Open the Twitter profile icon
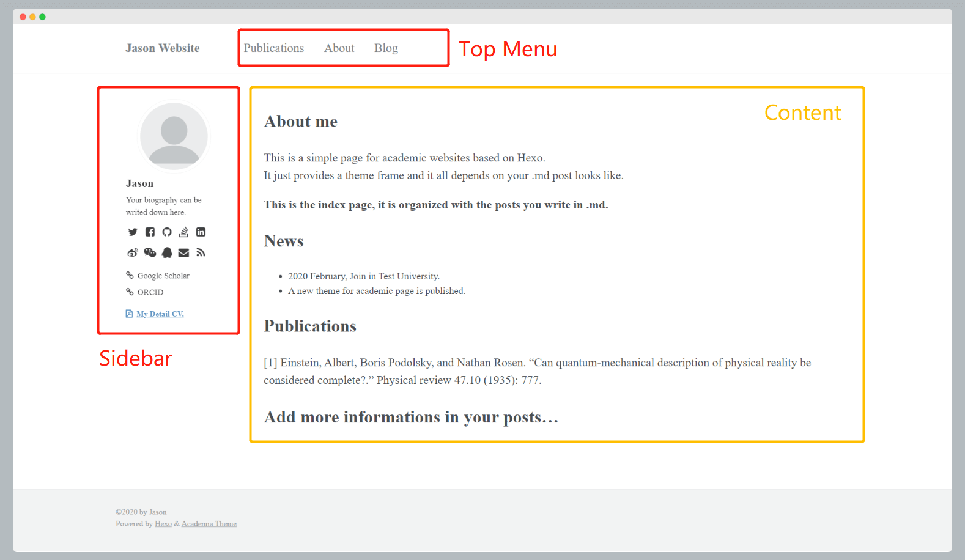The image size is (965, 560). pyautogui.click(x=133, y=232)
